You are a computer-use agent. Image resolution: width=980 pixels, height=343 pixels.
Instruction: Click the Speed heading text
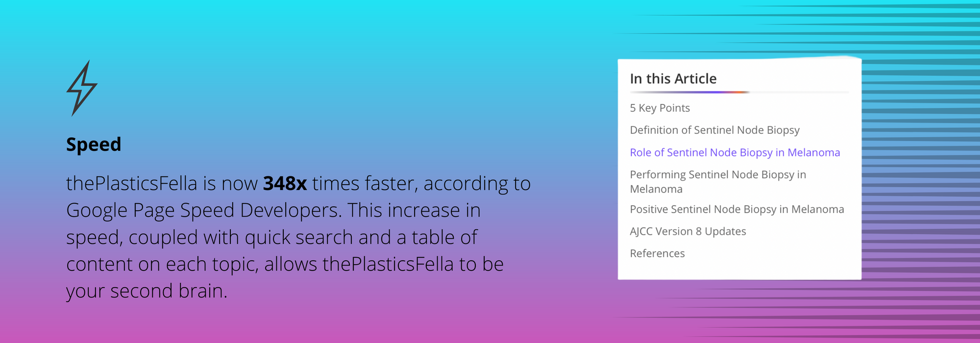pyautogui.click(x=94, y=145)
